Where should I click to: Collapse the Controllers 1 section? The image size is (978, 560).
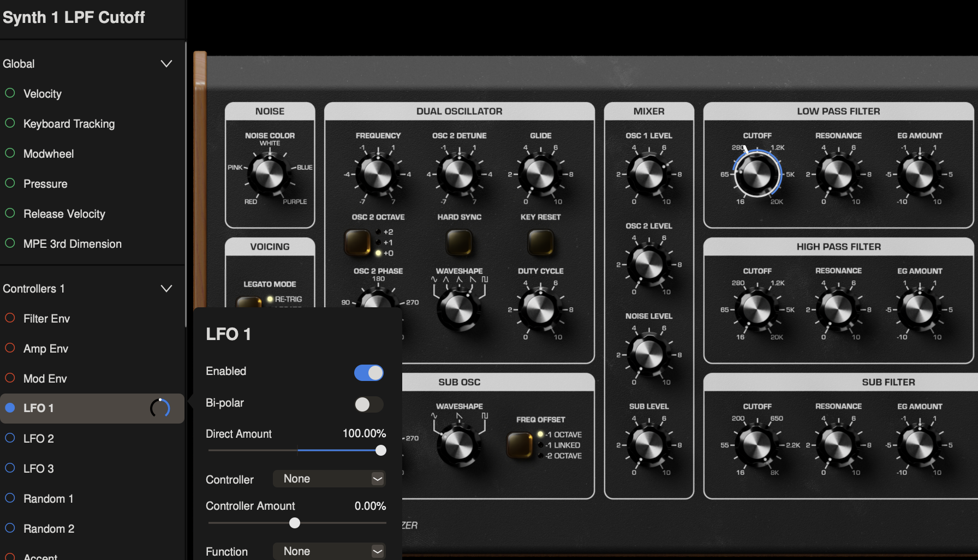[166, 289]
